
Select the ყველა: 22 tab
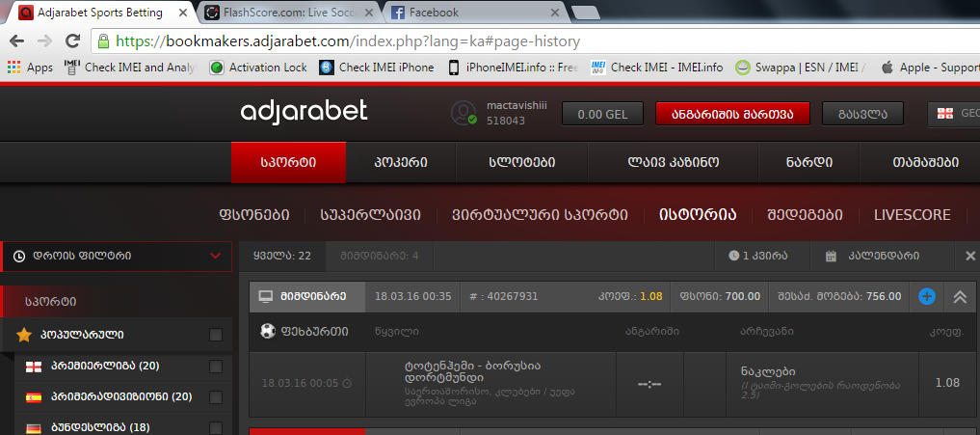[282, 256]
